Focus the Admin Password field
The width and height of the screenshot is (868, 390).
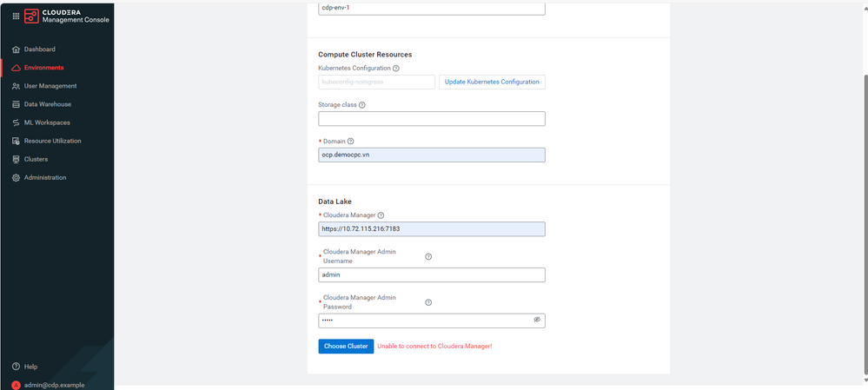point(432,321)
